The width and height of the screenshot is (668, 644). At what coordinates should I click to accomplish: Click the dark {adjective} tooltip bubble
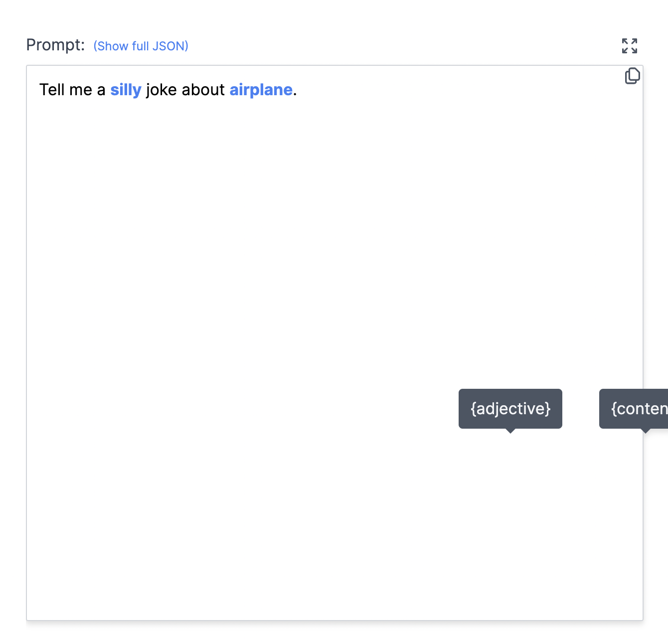[510, 408]
